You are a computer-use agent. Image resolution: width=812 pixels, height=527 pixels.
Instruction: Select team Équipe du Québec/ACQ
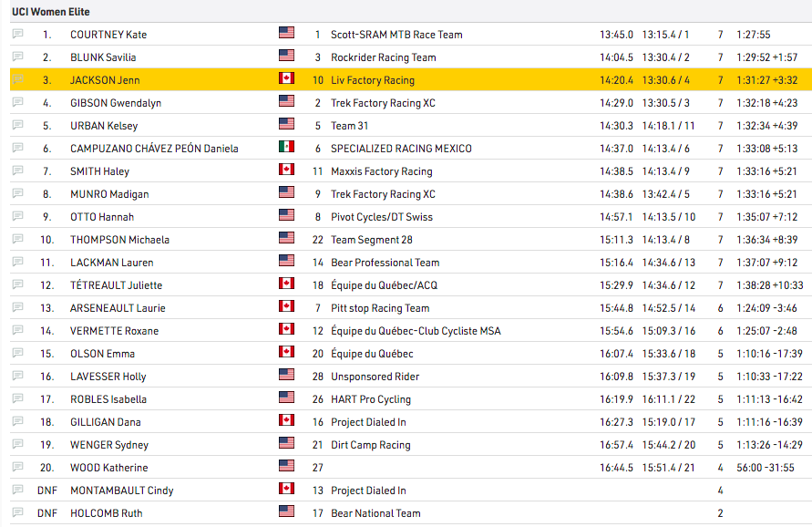pos(385,285)
